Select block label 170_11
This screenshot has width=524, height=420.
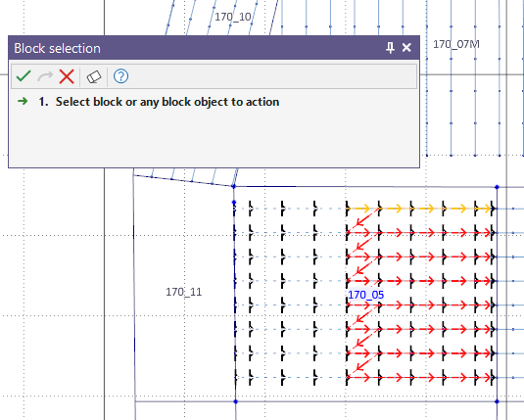pyautogui.click(x=184, y=292)
